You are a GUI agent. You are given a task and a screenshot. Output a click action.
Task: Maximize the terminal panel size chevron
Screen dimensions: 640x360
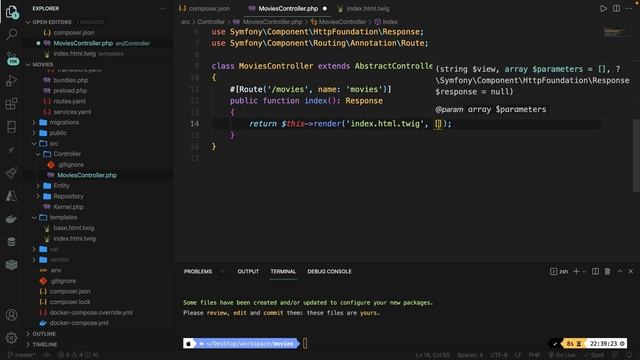coord(620,271)
